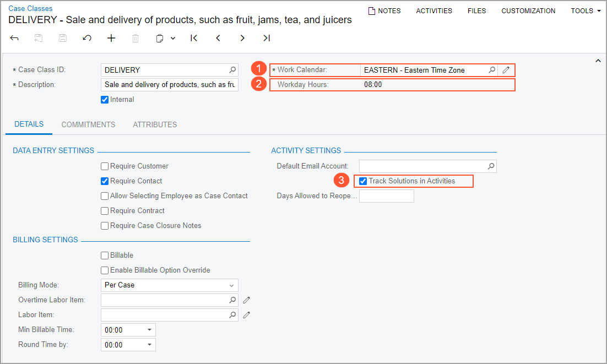Image resolution: width=607 pixels, height=364 pixels.
Task: Switch to the Attributes tab
Action: pyautogui.click(x=155, y=124)
